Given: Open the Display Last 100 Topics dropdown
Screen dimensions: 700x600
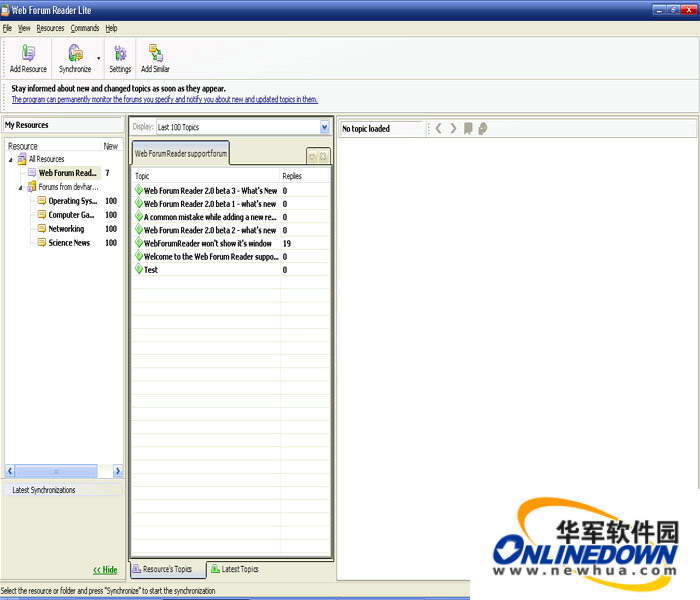Looking at the screenshot, I should click(x=325, y=127).
